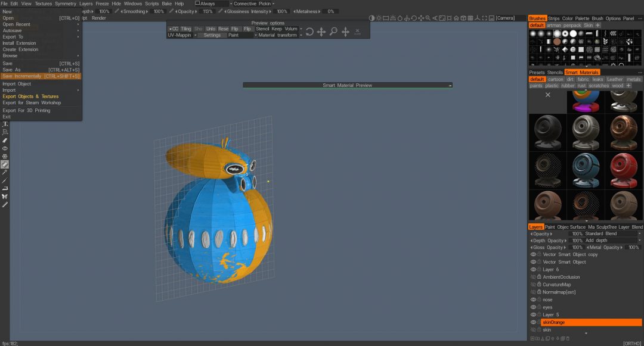Show the Normalmap[ext] layer

[x=533, y=292]
